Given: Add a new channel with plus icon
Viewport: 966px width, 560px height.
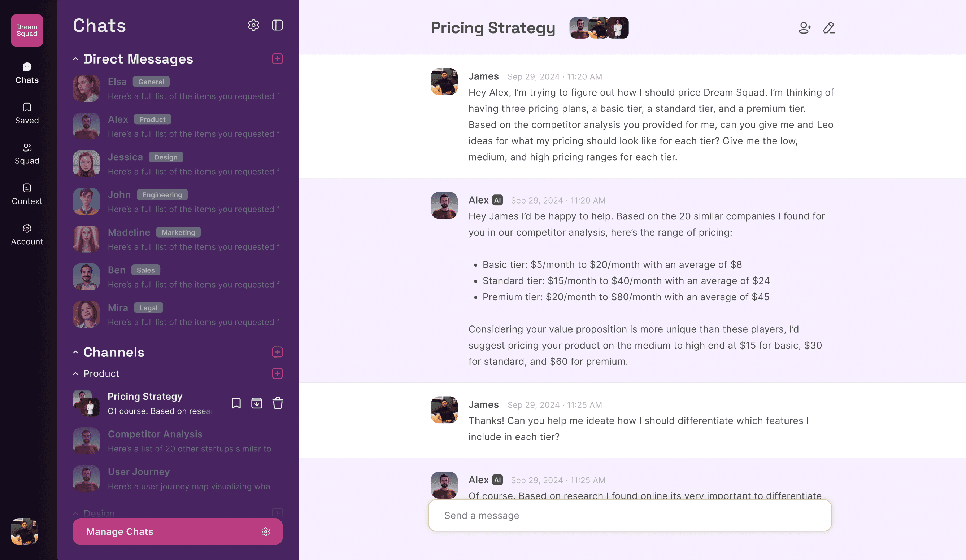Looking at the screenshot, I should click(277, 352).
